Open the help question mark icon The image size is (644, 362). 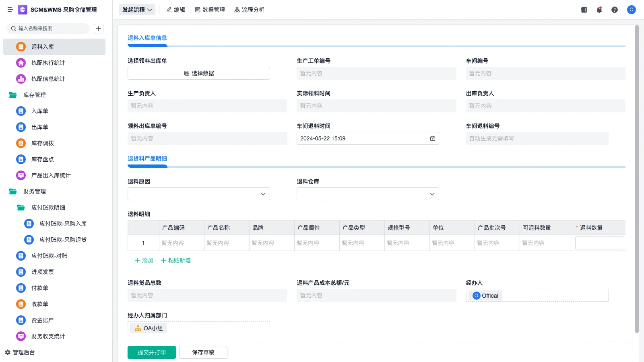(x=615, y=10)
